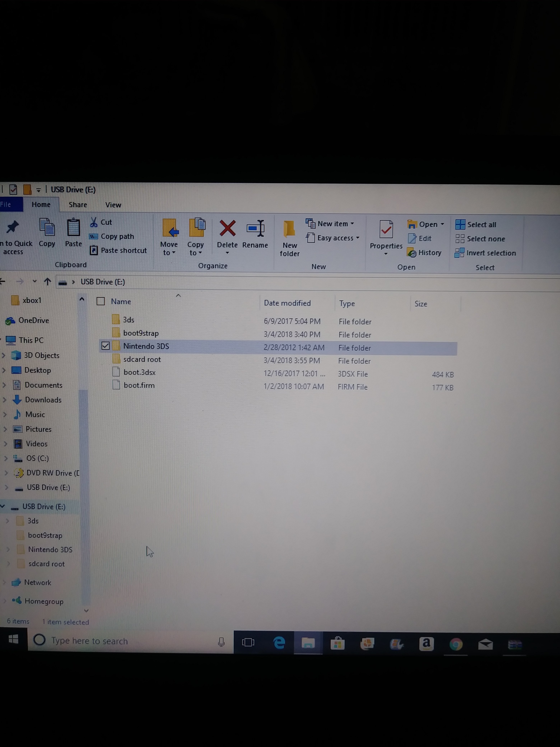560x747 pixels.
Task: Cut the selected item with scissors icon
Action: (101, 222)
